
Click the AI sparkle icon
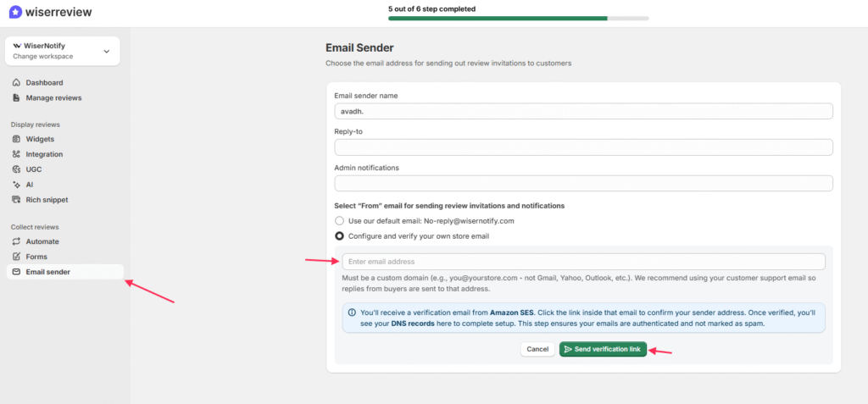[x=17, y=185]
